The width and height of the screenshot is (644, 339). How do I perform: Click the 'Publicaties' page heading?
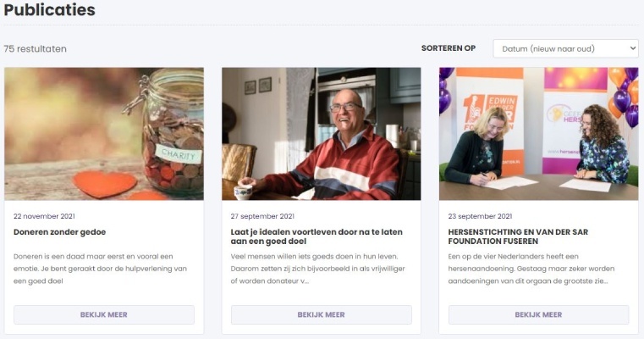tap(49, 10)
